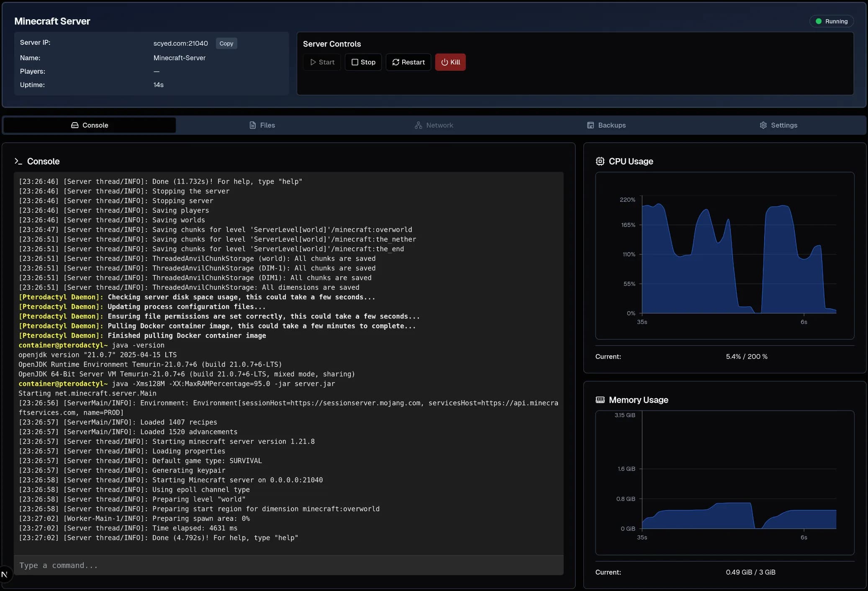The width and height of the screenshot is (868, 591).
Task: Click the terminal prompt icon beside Console heading
Action: pos(19,161)
